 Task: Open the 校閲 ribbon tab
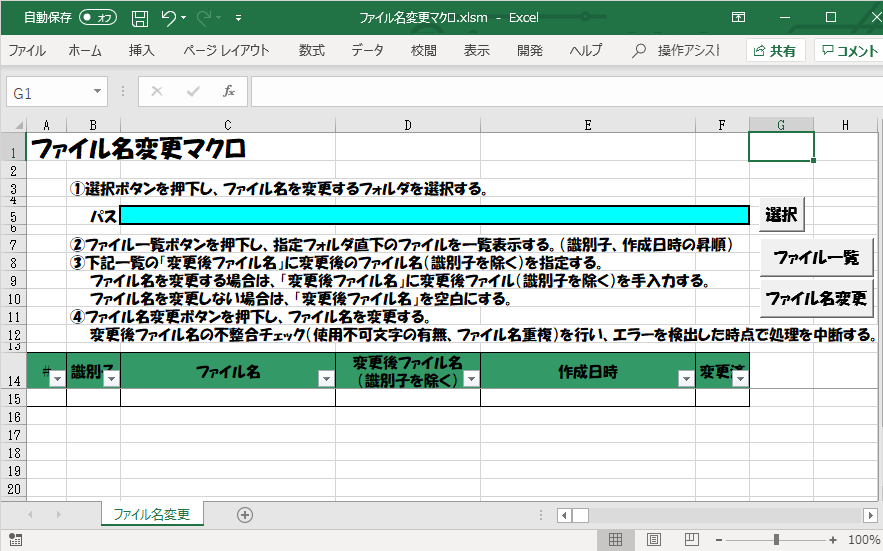423,51
